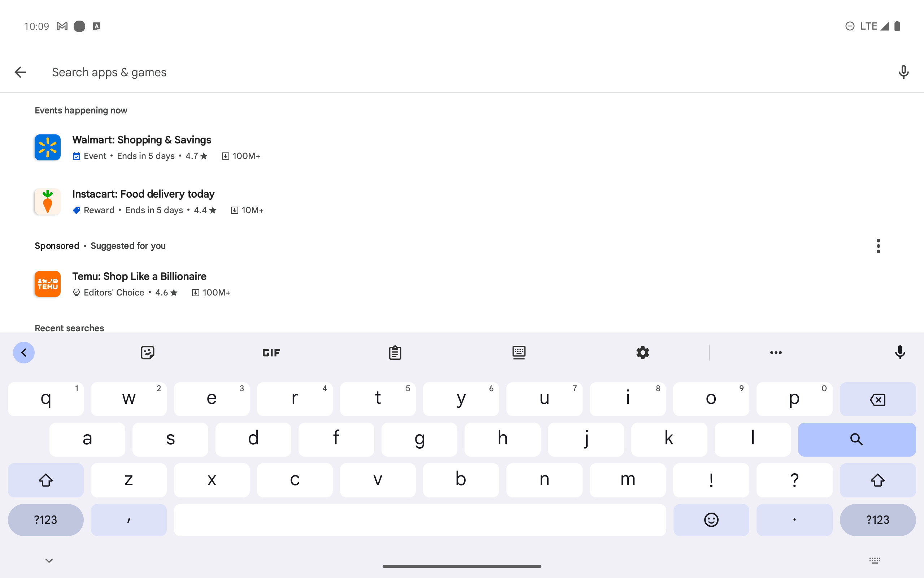
Task: Tap the backspace key
Action: tap(877, 399)
